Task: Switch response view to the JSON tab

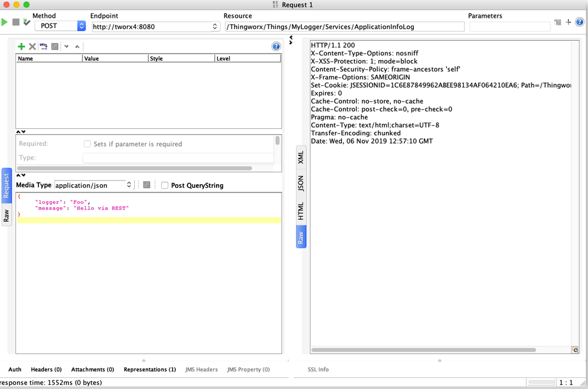Action: [301, 184]
